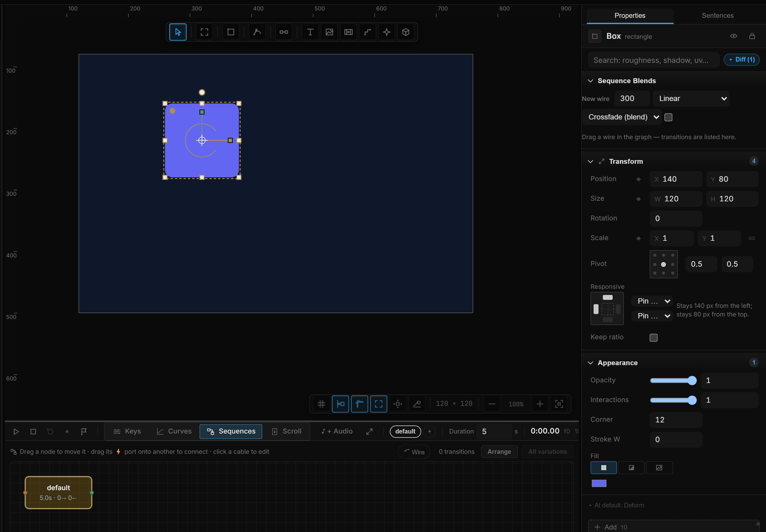Open the Linear easing dropdown
This screenshot has height=532, width=766.
(x=691, y=99)
